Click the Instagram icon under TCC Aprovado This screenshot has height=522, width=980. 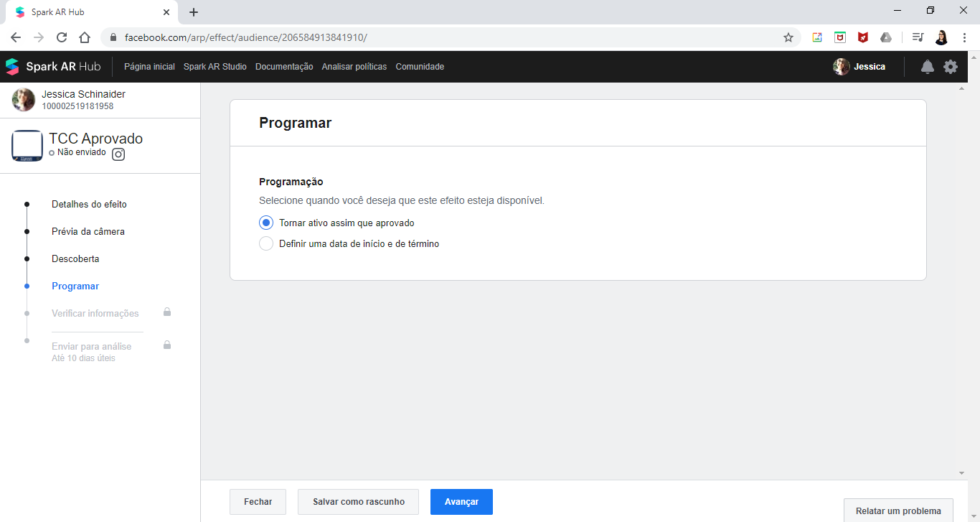click(x=118, y=154)
